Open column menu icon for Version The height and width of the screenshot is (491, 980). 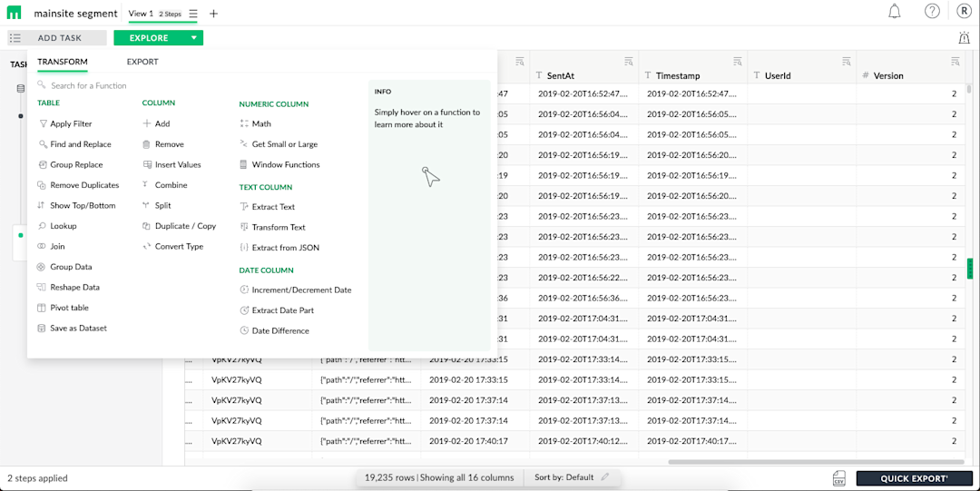click(x=955, y=61)
